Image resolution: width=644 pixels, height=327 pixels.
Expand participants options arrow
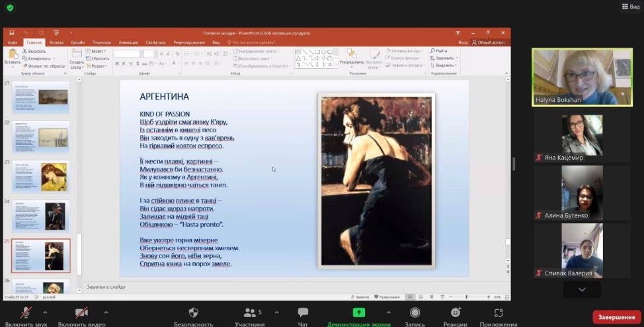(276, 312)
